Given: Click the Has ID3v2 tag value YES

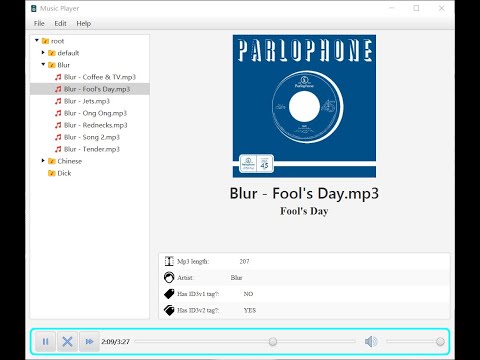Looking at the screenshot, I should coord(250,310).
